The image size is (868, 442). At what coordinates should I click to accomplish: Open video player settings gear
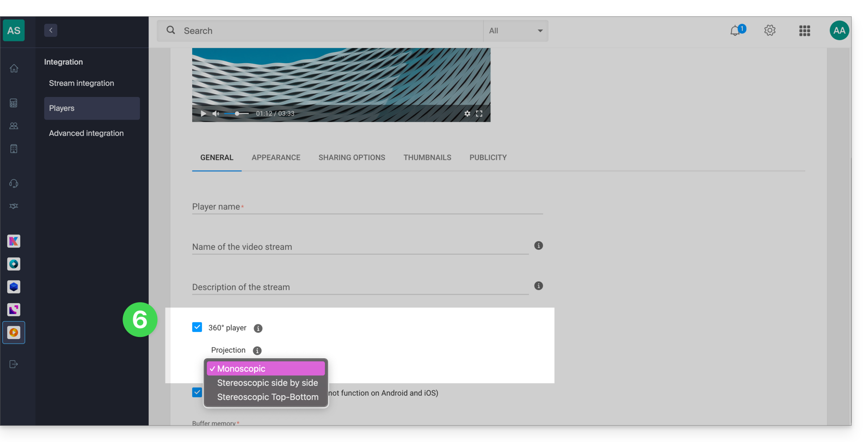point(467,114)
